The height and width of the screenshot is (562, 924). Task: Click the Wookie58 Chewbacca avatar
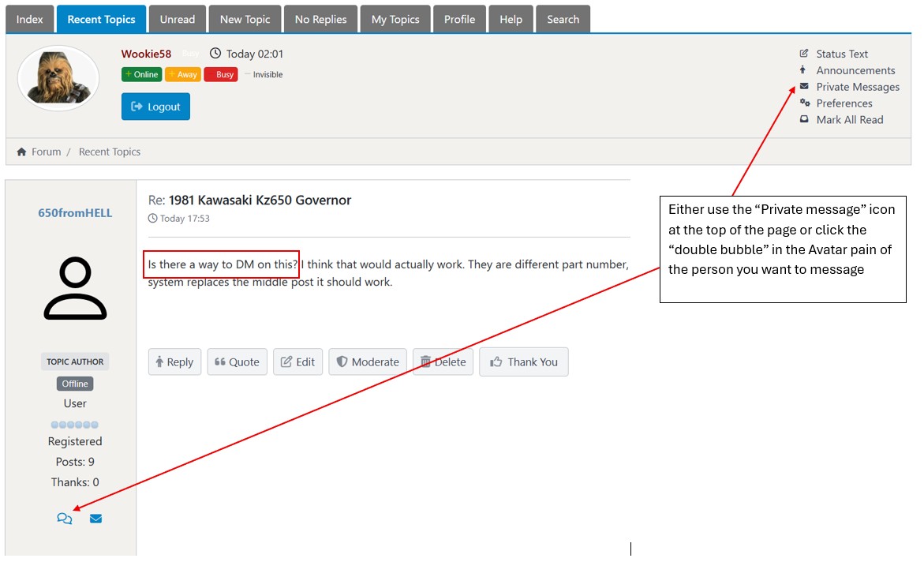point(58,78)
